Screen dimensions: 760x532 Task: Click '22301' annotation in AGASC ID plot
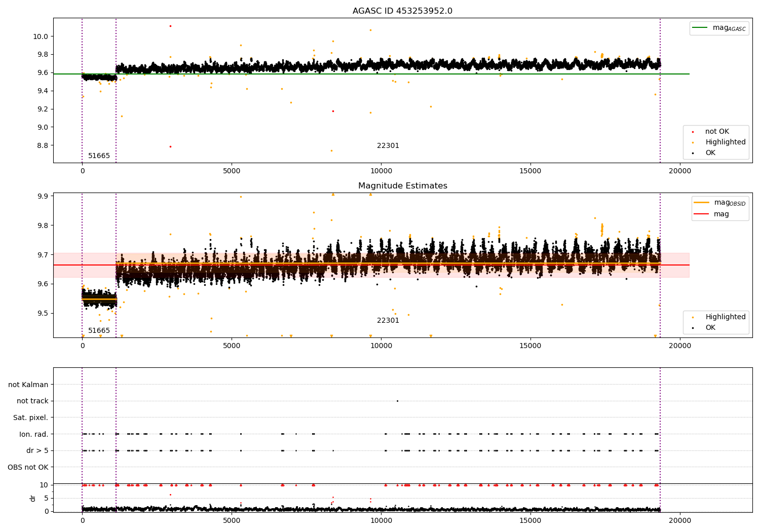[388, 146]
